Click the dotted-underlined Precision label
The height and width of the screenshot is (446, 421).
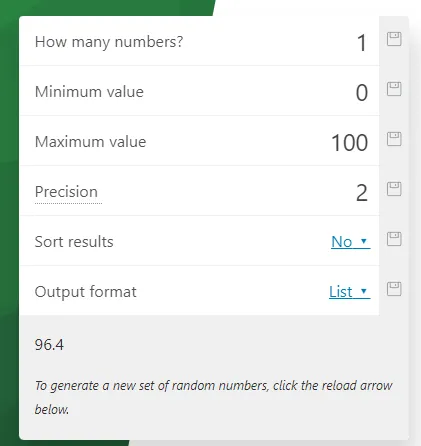(66, 192)
